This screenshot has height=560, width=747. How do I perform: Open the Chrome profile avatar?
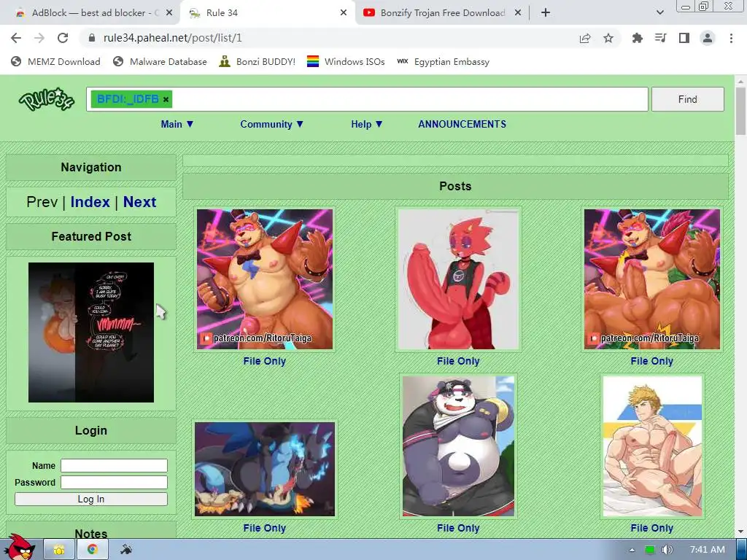708,38
